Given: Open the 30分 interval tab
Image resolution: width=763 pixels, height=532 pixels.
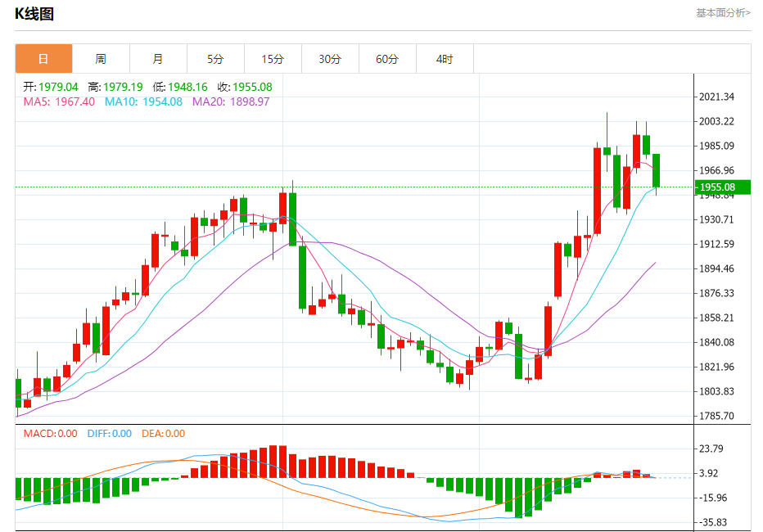Looking at the screenshot, I should pos(331,59).
